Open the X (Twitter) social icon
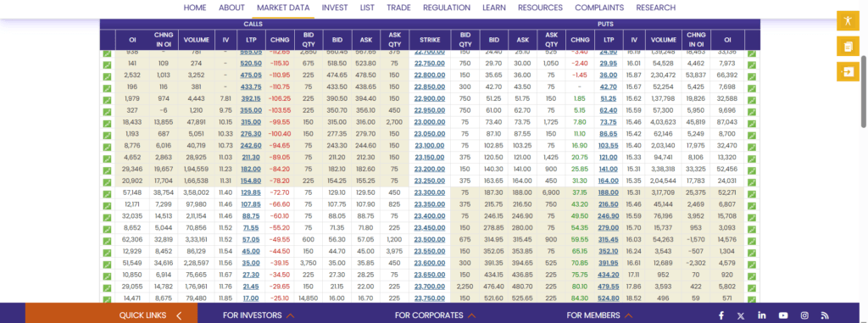Image resolution: width=868 pixels, height=323 pixels. tap(741, 315)
